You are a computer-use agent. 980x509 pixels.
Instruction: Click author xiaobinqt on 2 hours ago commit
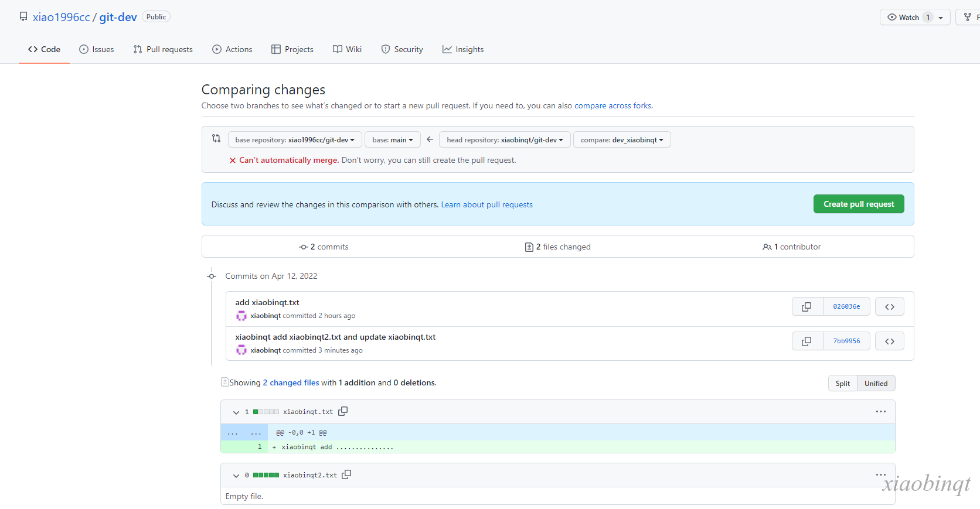coord(266,316)
